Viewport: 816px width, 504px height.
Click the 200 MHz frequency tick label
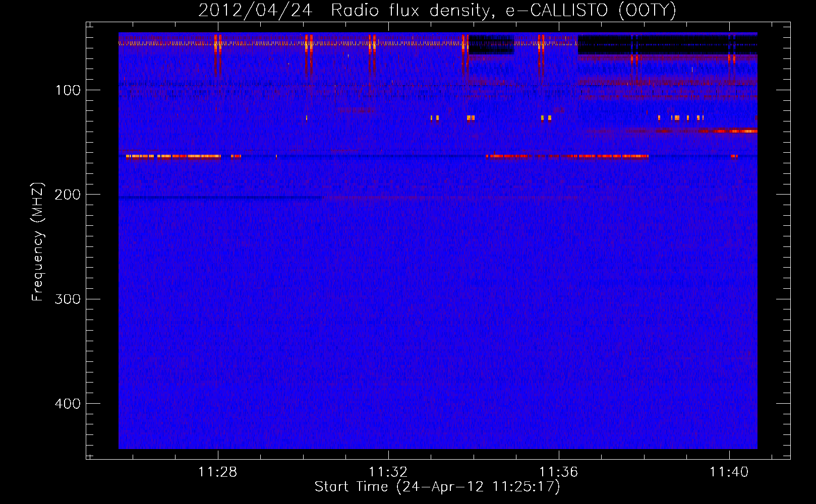[x=68, y=195]
